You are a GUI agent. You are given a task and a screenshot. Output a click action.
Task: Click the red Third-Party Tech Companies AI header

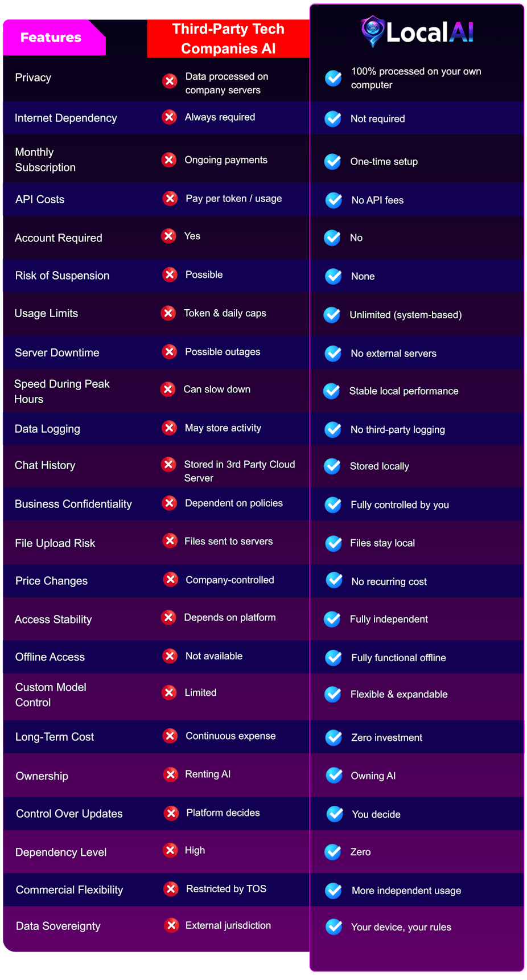228,39
